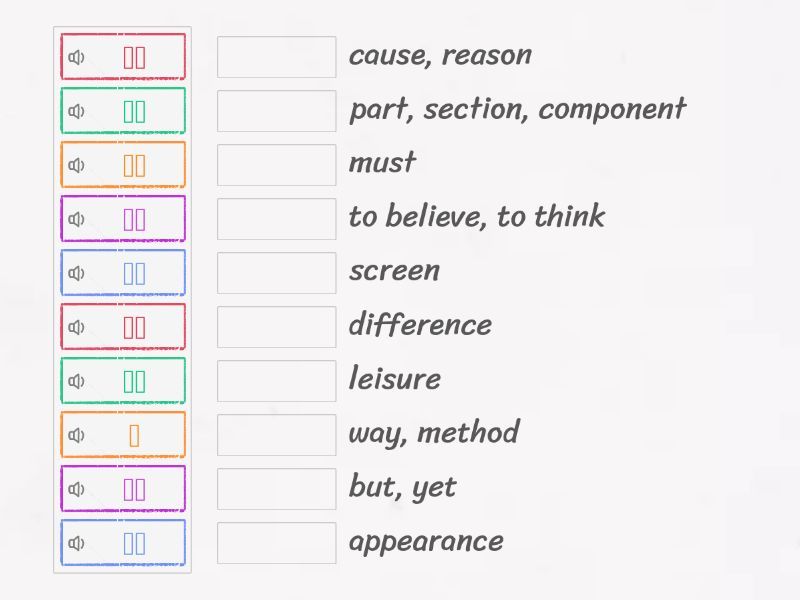Click speaker icon on second green tile
The image size is (800, 600).
(76, 381)
